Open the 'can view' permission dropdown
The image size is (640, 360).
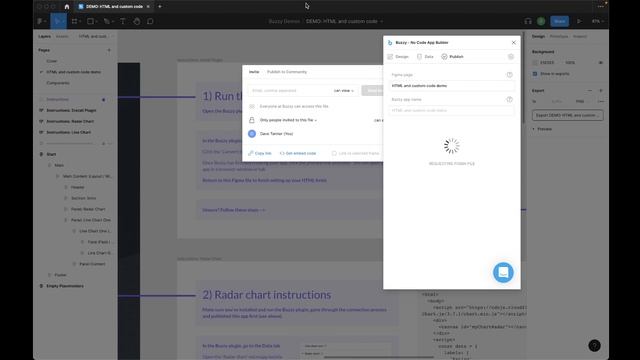[344, 91]
